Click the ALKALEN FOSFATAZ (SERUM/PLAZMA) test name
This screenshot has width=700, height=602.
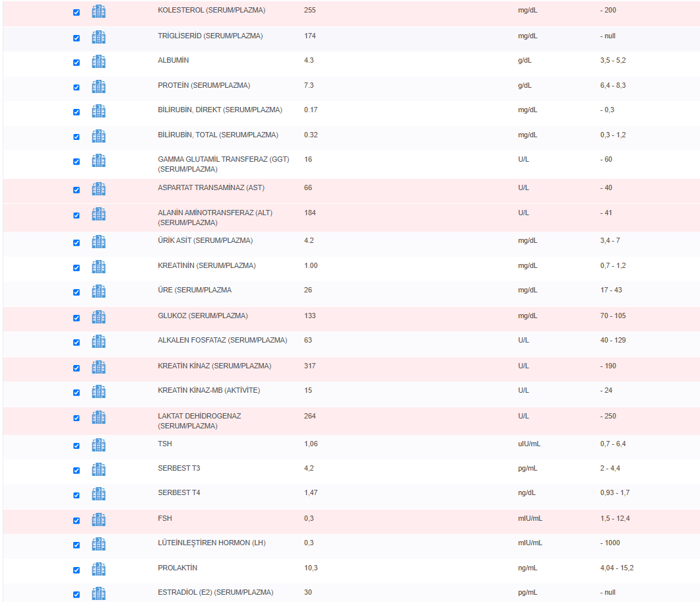click(x=222, y=340)
